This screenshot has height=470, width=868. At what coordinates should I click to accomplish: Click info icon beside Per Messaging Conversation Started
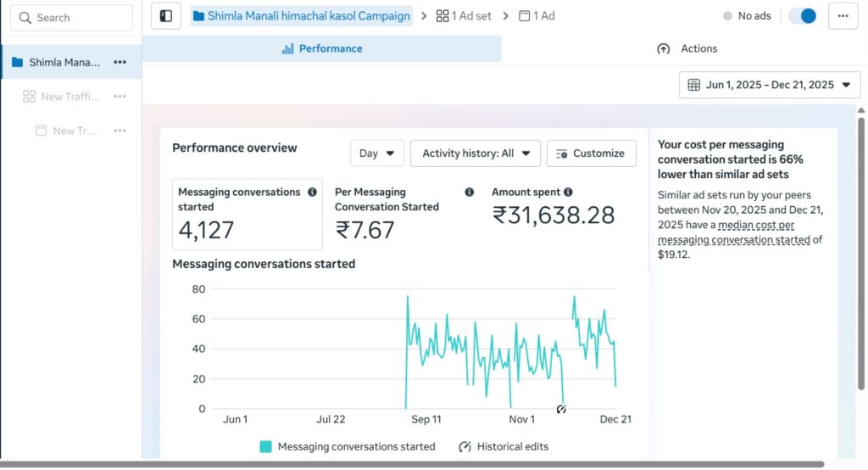point(470,193)
